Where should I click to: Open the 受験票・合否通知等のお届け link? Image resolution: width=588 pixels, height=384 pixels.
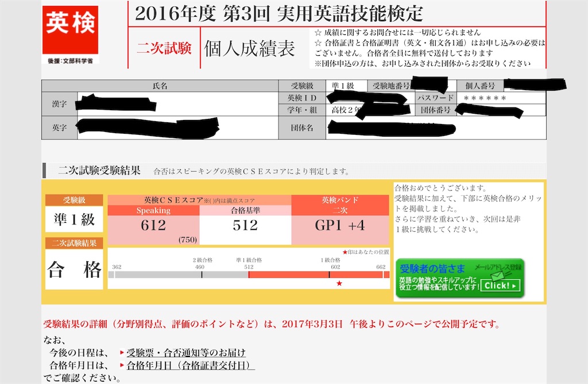(186, 352)
